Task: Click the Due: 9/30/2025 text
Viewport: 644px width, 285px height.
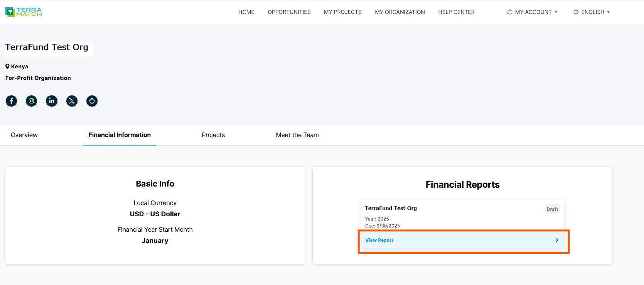Action: [383, 226]
